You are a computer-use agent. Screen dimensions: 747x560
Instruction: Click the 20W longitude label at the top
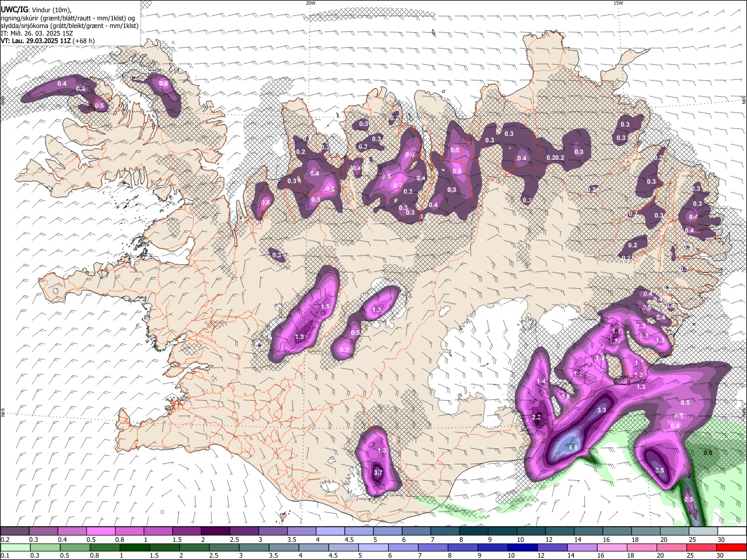click(310, 3)
